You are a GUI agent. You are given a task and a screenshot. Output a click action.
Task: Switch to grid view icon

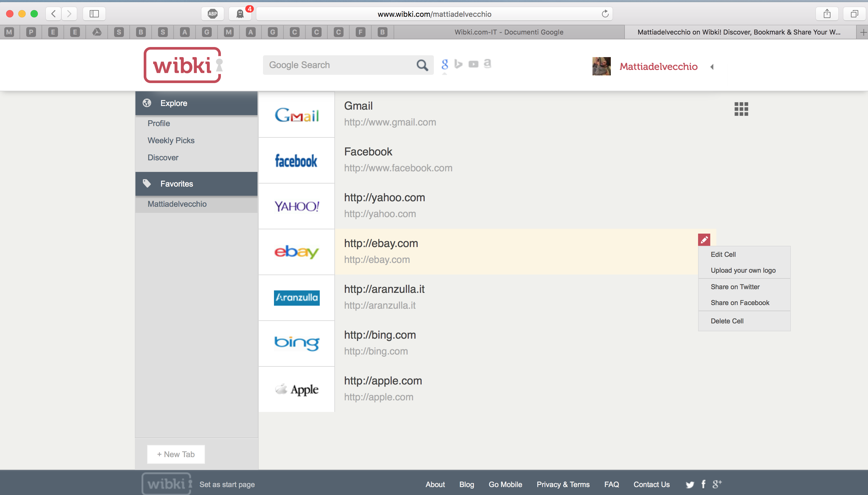point(741,109)
